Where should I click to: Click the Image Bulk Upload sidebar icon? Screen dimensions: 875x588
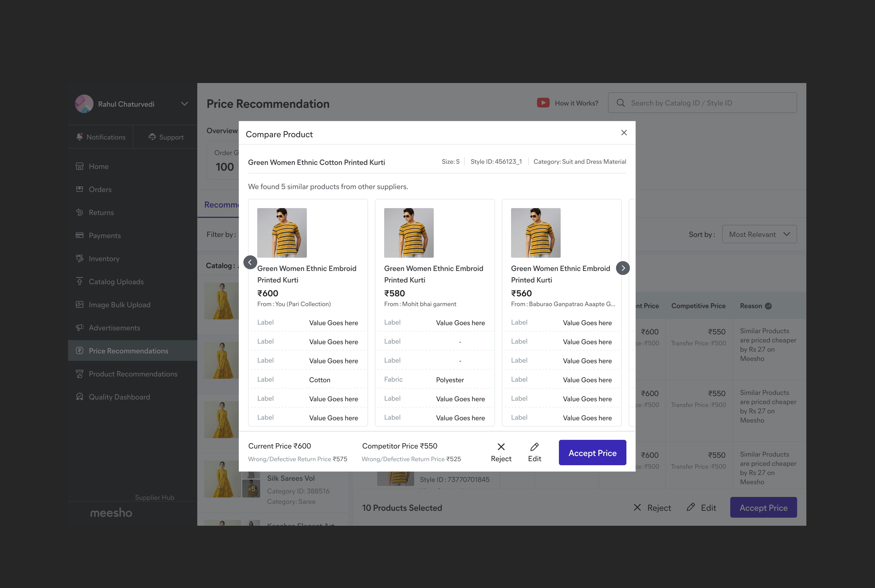(x=80, y=305)
